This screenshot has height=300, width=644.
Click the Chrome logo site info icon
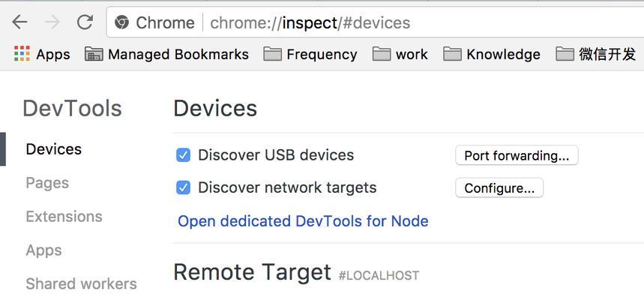121,22
